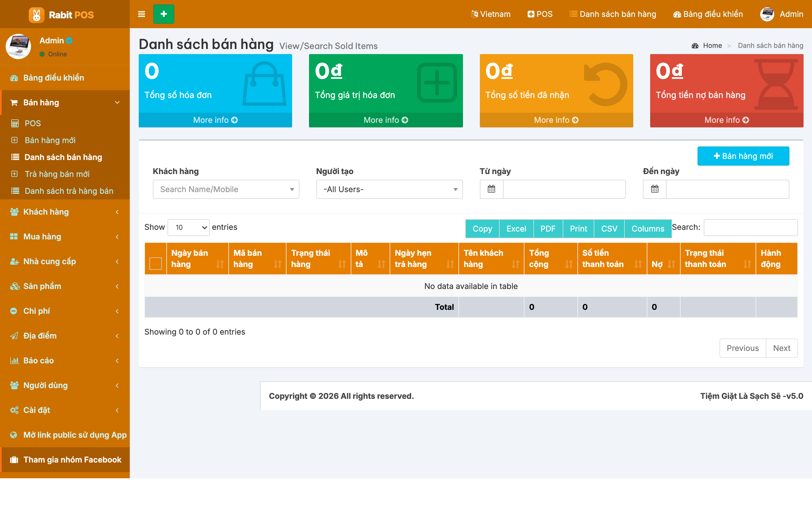Open Trả hàng bán mới in sidebar

pos(57,174)
